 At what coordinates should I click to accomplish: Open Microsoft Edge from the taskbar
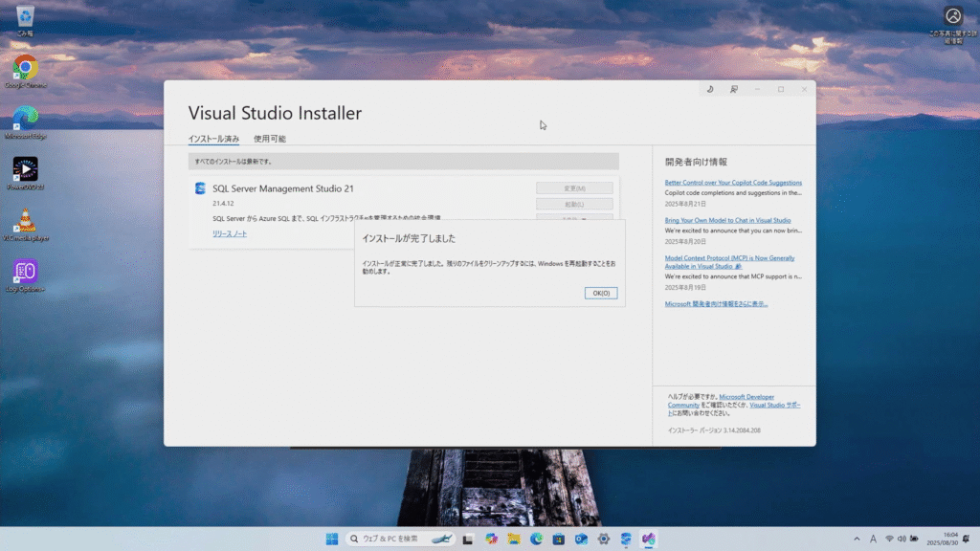click(x=536, y=539)
